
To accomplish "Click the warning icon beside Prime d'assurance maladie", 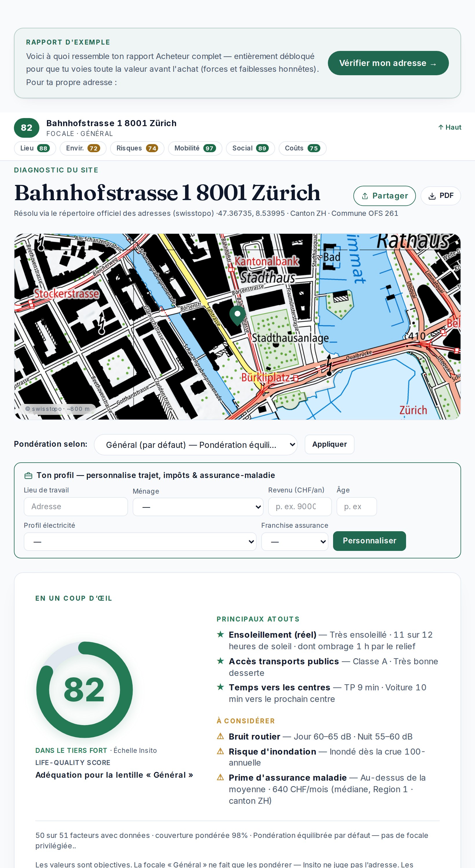I will pos(220,777).
